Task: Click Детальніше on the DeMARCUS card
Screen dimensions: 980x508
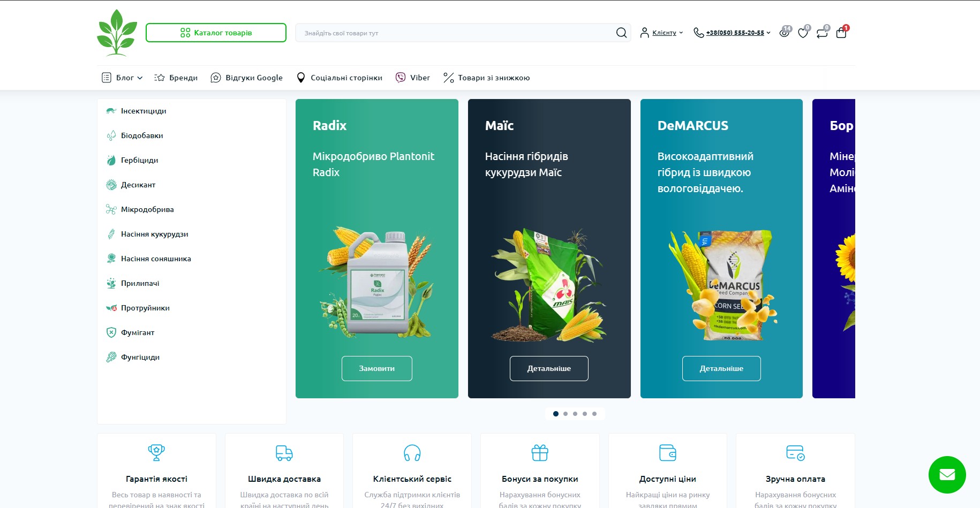Action: pyautogui.click(x=721, y=368)
